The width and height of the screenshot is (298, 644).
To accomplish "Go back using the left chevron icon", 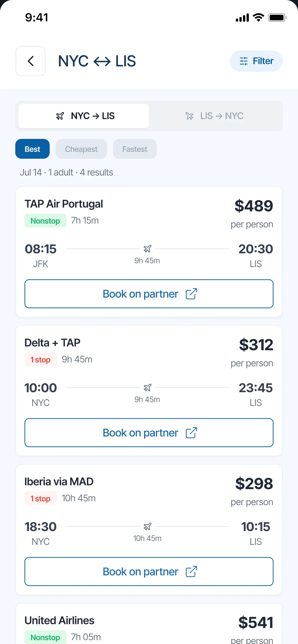I will click(31, 61).
